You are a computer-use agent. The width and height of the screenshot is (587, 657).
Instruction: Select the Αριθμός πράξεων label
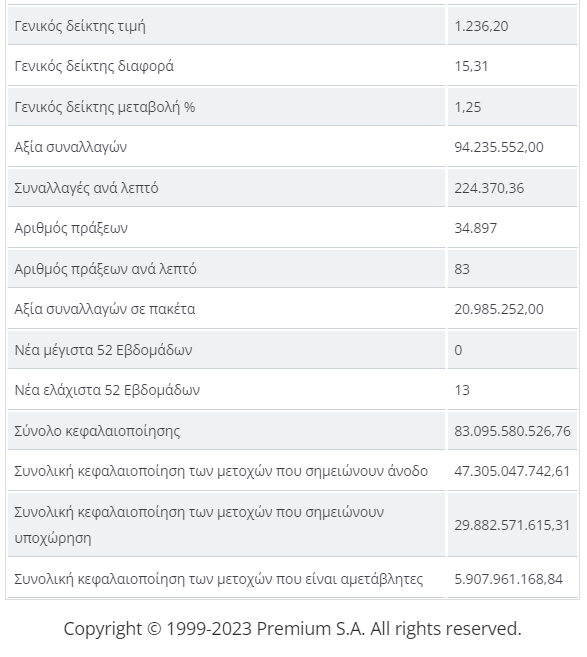[x=71, y=228]
